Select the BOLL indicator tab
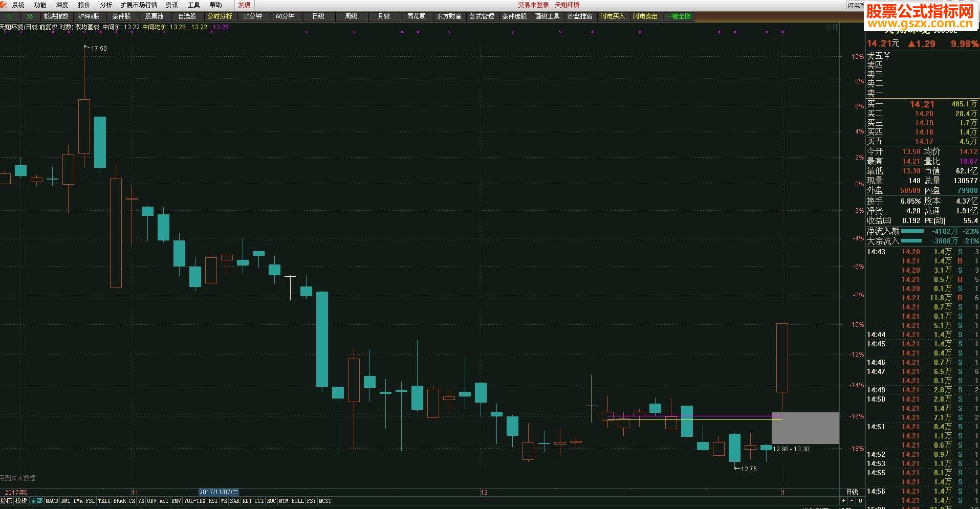 (x=298, y=501)
